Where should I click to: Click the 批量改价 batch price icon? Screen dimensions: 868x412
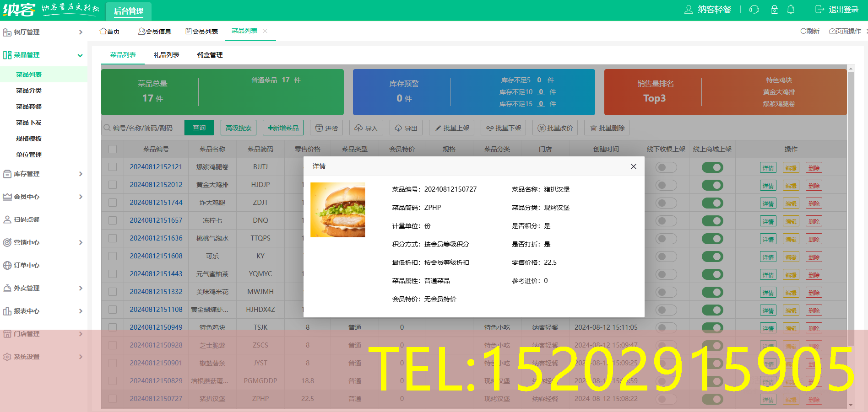(555, 128)
